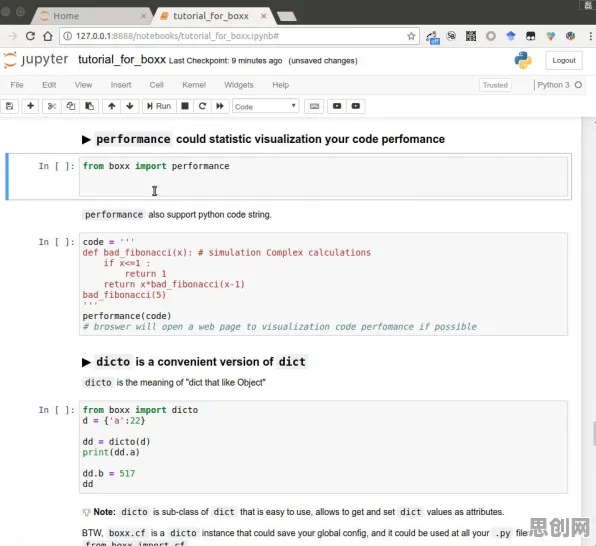
Task: Collapse the dicto section heading triangle
Action: coord(86,362)
